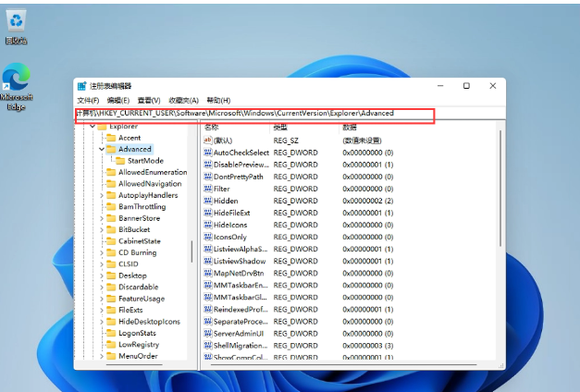
Task: Select the Desktop key in tree
Action: [x=132, y=276]
